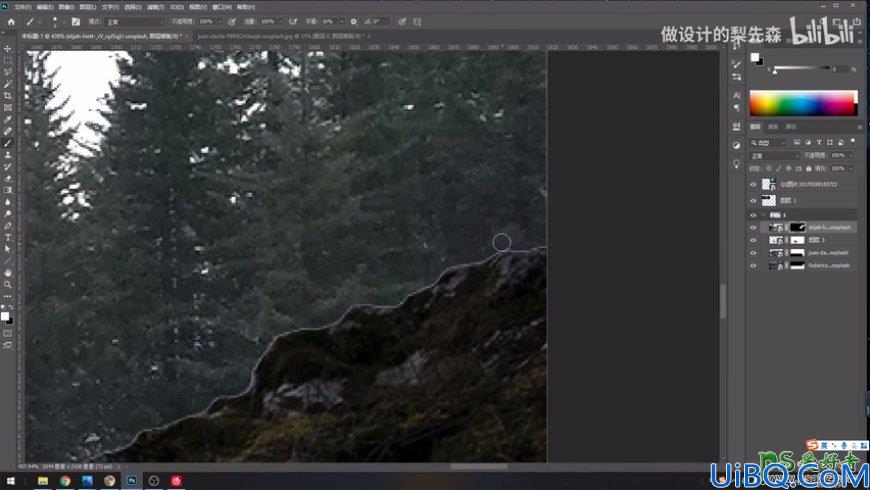Change screen mode from the toolbox
The image size is (870, 490).
pyautogui.click(x=8, y=345)
